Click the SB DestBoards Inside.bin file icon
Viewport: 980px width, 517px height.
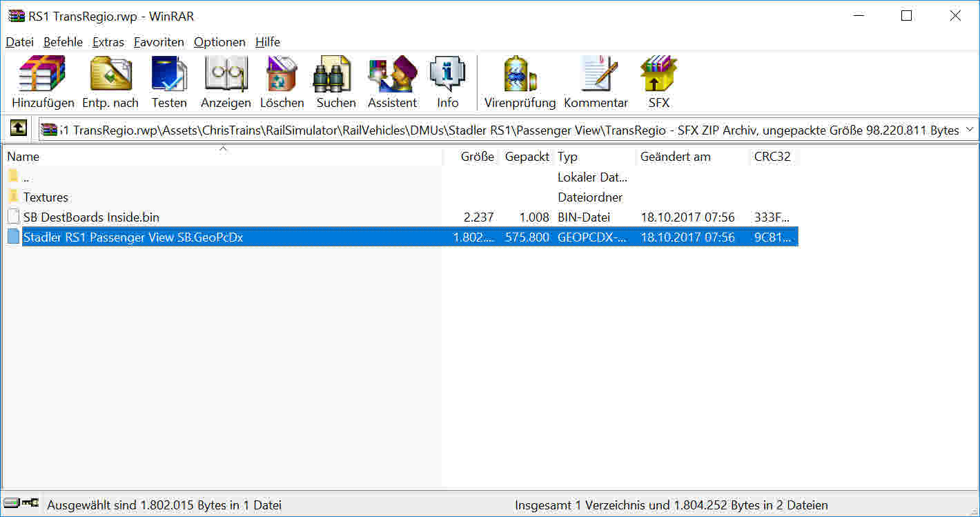tap(13, 217)
